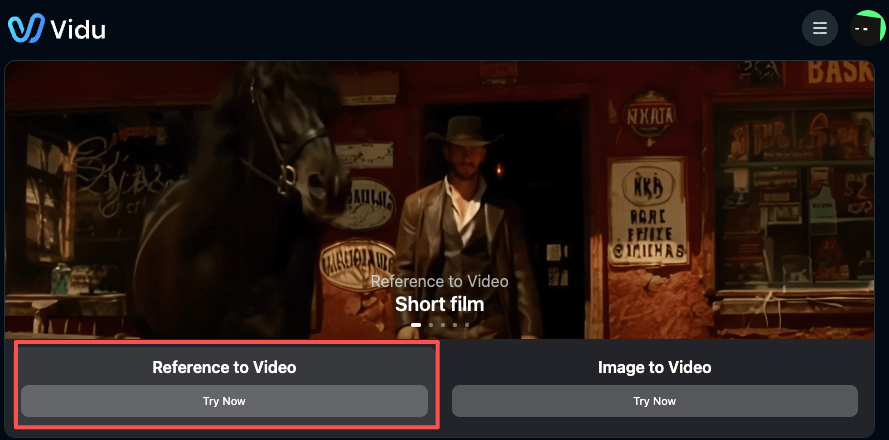Show the fifth carousel slide dot
Viewport: 889px width, 440px height.
[466, 325]
